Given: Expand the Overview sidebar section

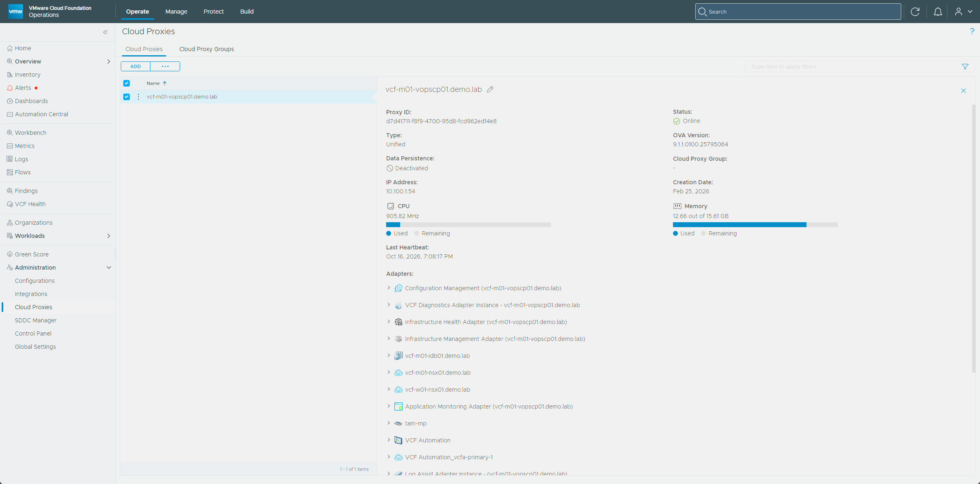Looking at the screenshot, I should 109,61.
